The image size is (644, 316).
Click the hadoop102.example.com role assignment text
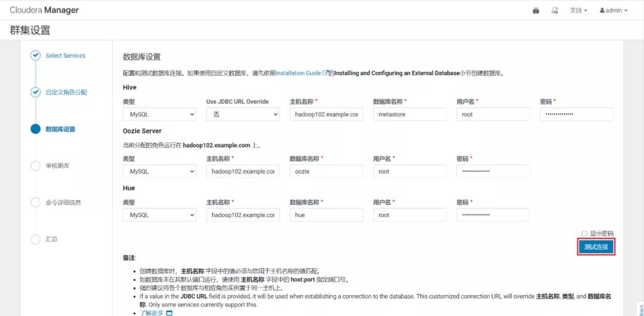coord(216,145)
